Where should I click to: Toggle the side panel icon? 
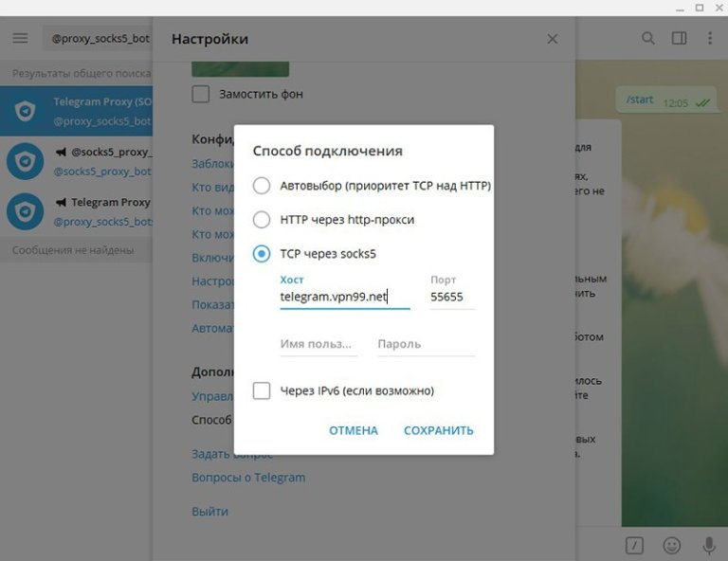(x=679, y=39)
